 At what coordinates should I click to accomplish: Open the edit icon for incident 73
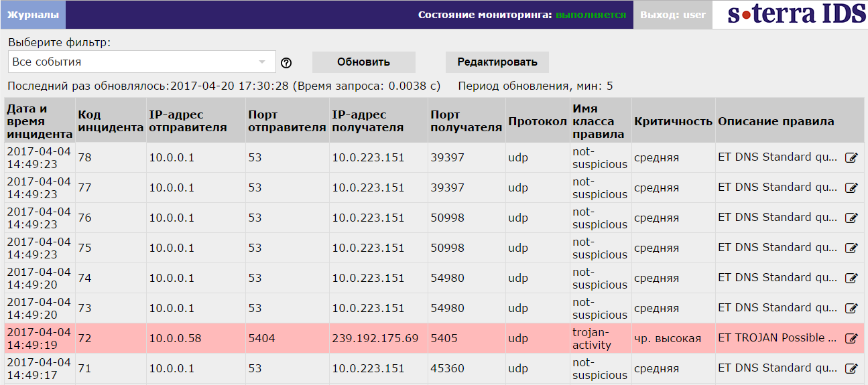coord(851,309)
